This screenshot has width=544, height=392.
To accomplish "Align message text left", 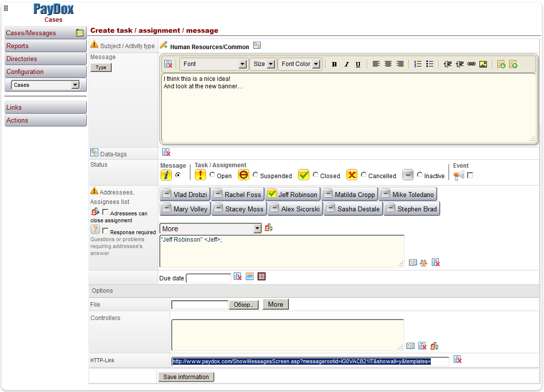I will [376, 64].
